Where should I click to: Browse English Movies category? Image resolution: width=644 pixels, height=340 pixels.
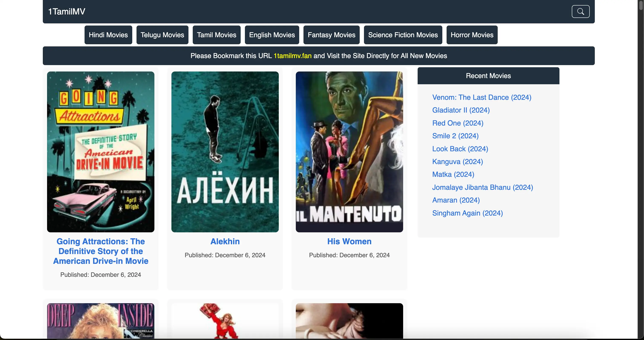click(272, 35)
